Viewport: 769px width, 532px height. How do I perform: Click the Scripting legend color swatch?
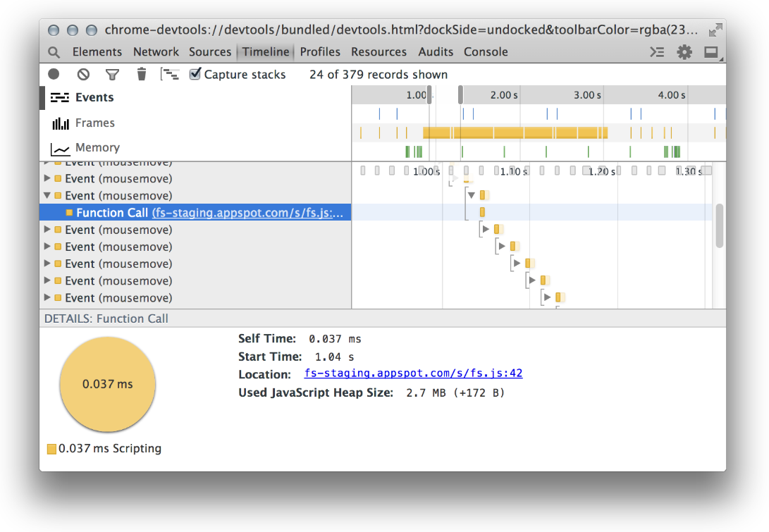[x=51, y=449]
